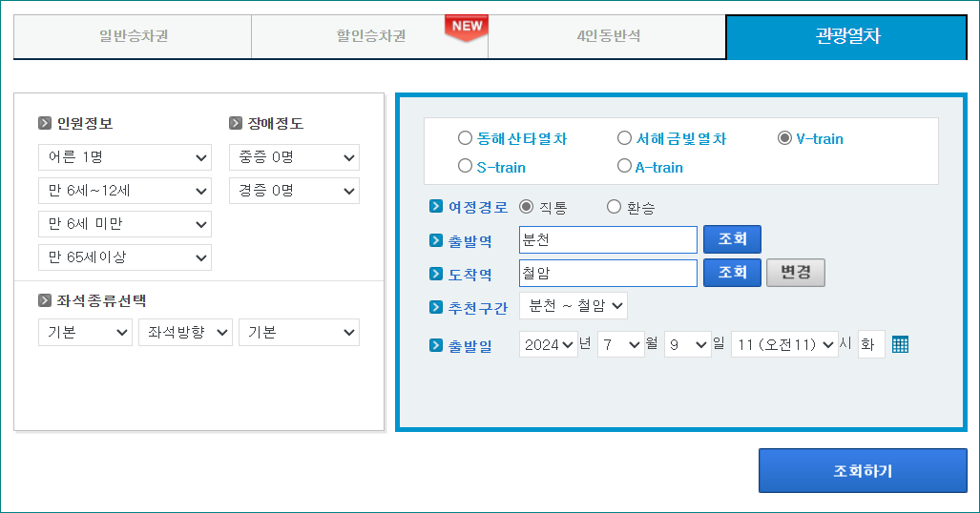Viewport: 980px width, 513px height.
Task: Switch to the 관광열차 tab
Action: point(846,37)
